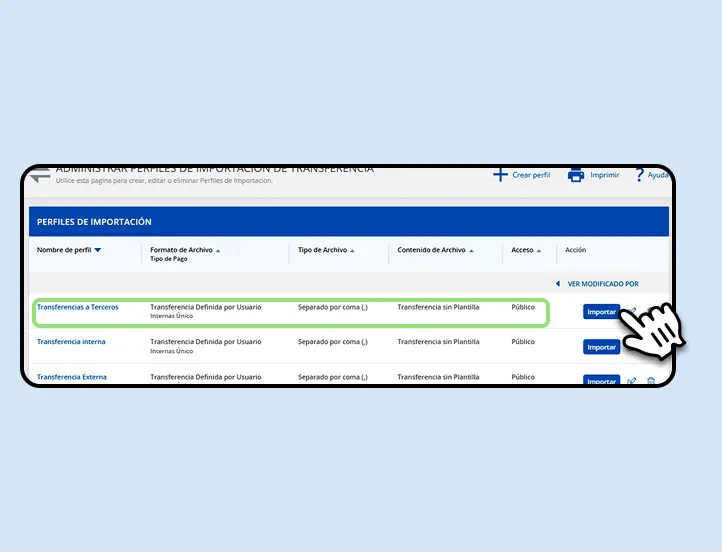This screenshot has height=552, width=722.
Task: Select Transferencia Definida por Usuario, interna row
Action: coord(206,342)
